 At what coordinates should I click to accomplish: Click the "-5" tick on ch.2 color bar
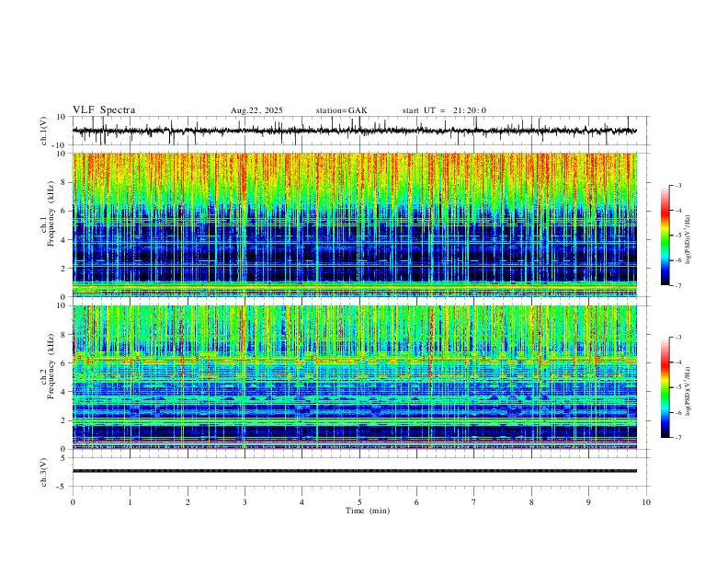tap(677, 387)
